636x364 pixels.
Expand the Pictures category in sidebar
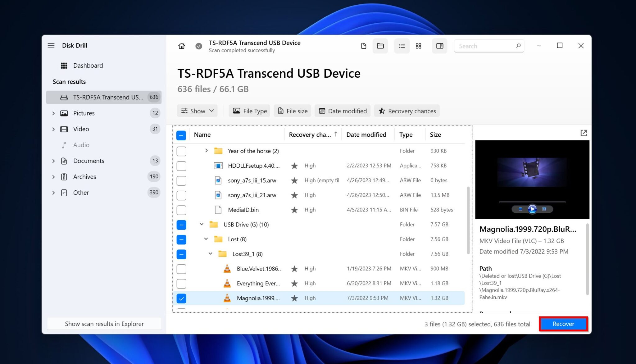tap(53, 113)
